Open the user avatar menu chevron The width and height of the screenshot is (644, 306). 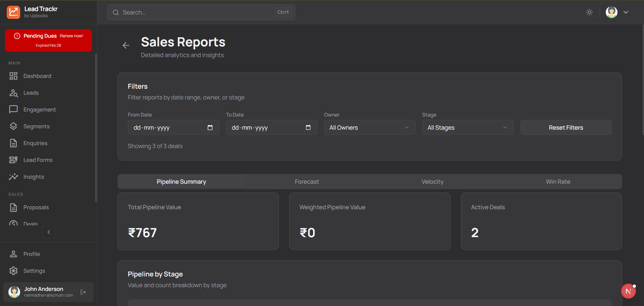coord(626,12)
